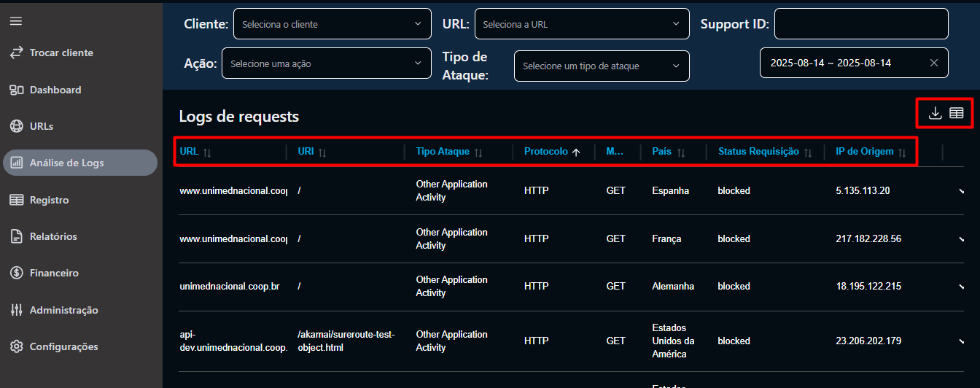Click the Support ID input field
This screenshot has width=980, height=388.
860,24
